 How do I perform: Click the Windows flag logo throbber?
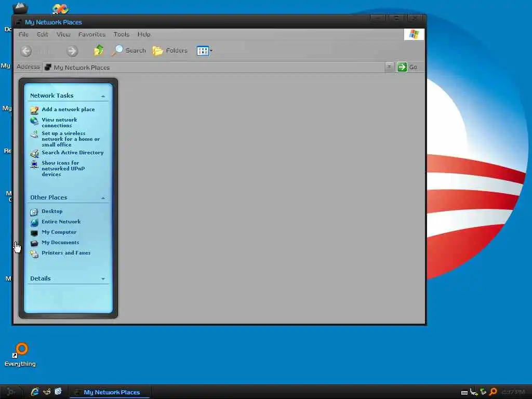click(414, 34)
